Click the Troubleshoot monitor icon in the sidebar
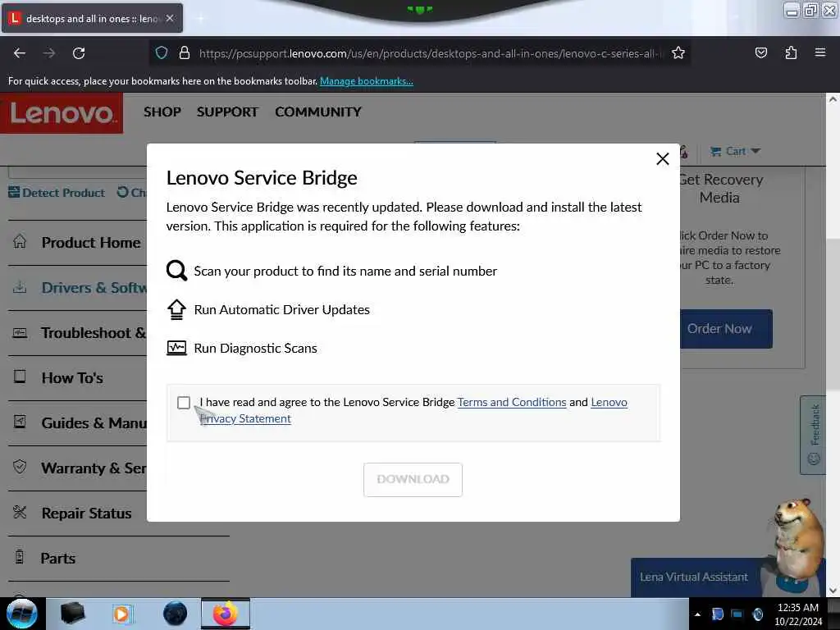The height and width of the screenshot is (630, 840). point(20,333)
